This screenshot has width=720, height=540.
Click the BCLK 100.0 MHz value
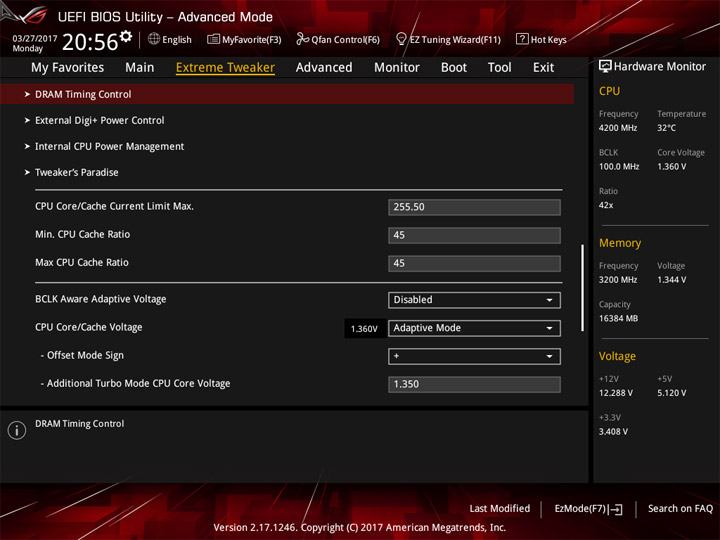tap(619, 167)
